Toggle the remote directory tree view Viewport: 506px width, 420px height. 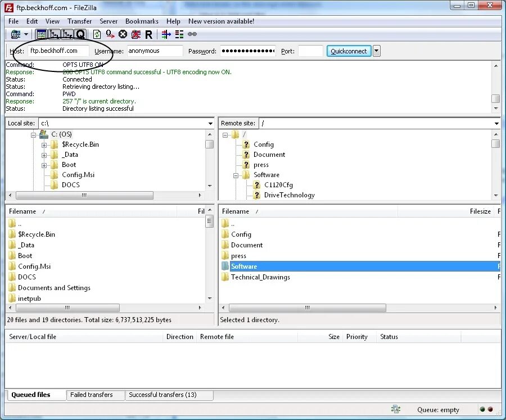tap(67, 34)
